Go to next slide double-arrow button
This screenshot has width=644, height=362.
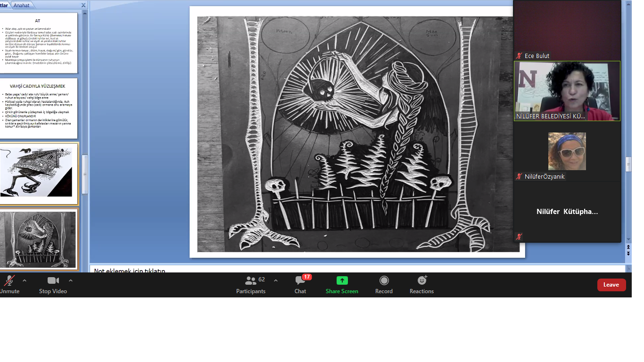(x=628, y=253)
